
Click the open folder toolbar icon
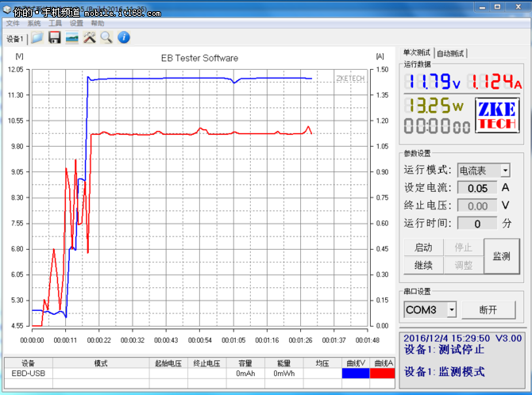point(37,38)
